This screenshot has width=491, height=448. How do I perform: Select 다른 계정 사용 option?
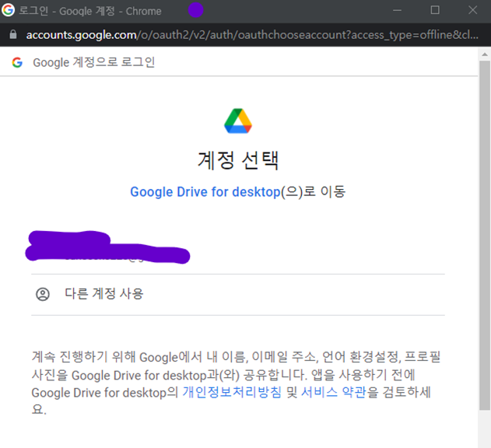pos(238,295)
